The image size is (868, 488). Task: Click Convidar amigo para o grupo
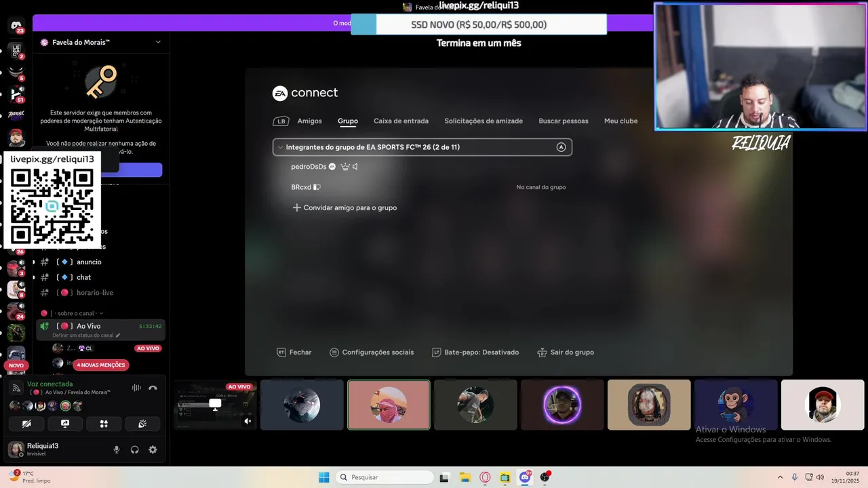344,207
